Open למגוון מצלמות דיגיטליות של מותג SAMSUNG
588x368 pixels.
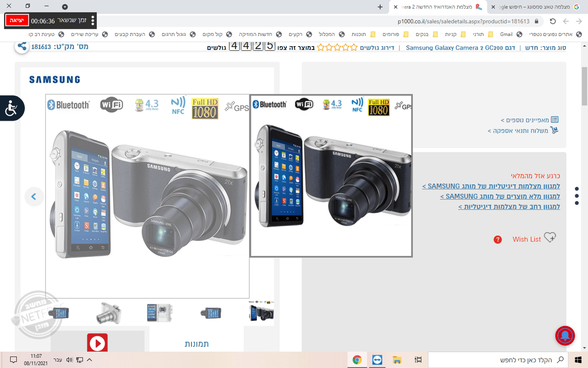pos(491,186)
